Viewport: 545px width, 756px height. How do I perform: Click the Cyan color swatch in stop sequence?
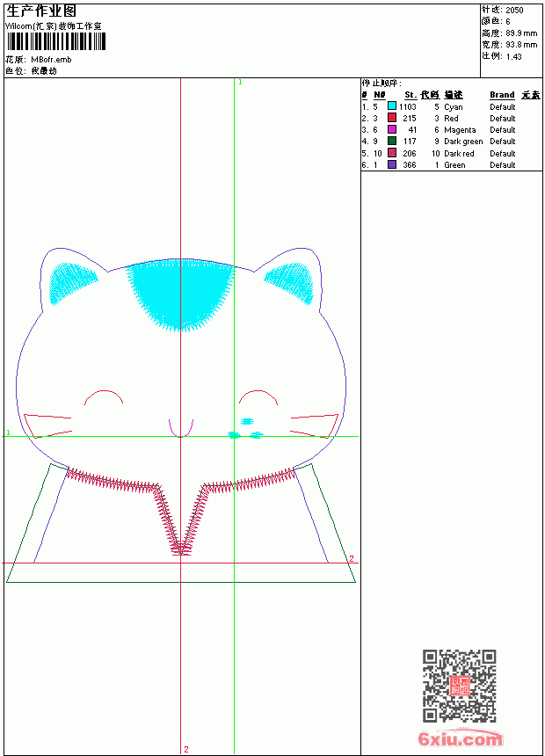[x=392, y=106]
